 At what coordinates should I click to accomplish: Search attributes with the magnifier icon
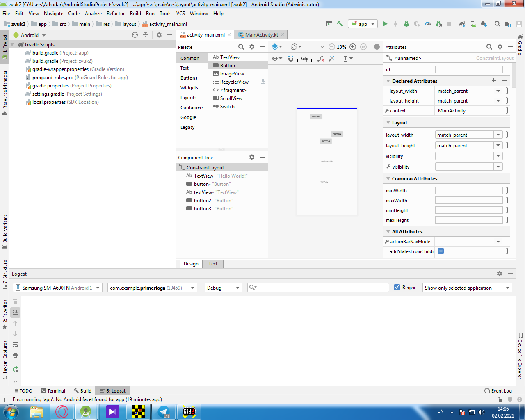489,47
